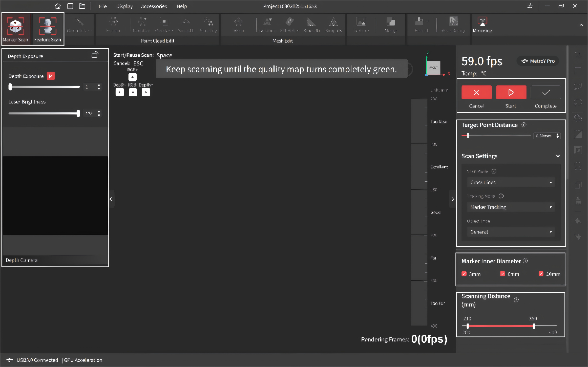Pop out the Depth Exposure panel
588x367 pixels.
(x=95, y=55)
